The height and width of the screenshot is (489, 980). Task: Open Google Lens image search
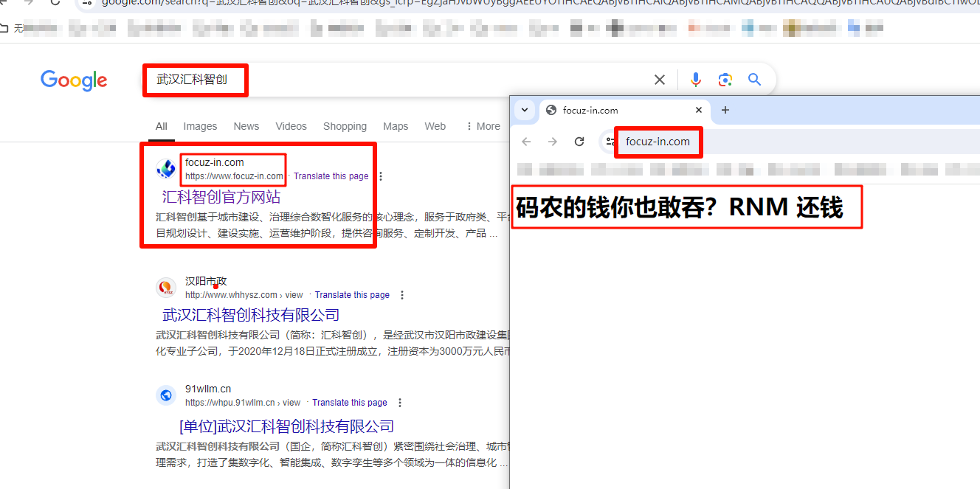point(725,80)
